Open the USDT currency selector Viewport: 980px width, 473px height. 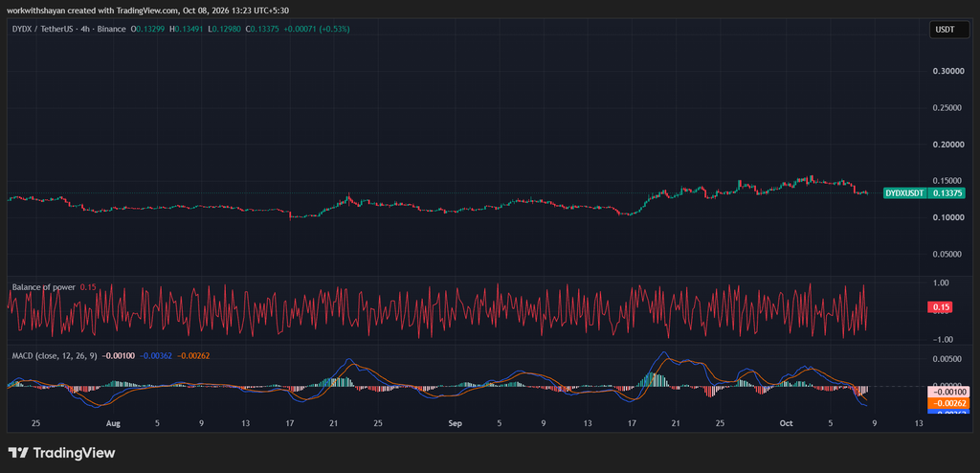[x=949, y=29]
